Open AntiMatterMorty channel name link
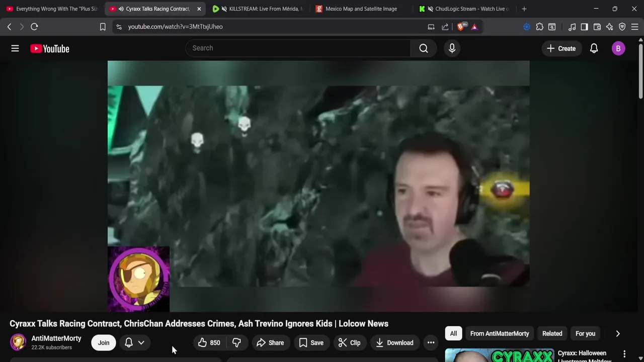This screenshot has width=644, height=362. coord(56,338)
